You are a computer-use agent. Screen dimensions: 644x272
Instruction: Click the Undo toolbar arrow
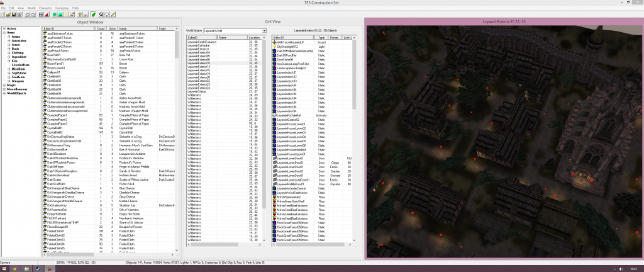click(x=27, y=14)
